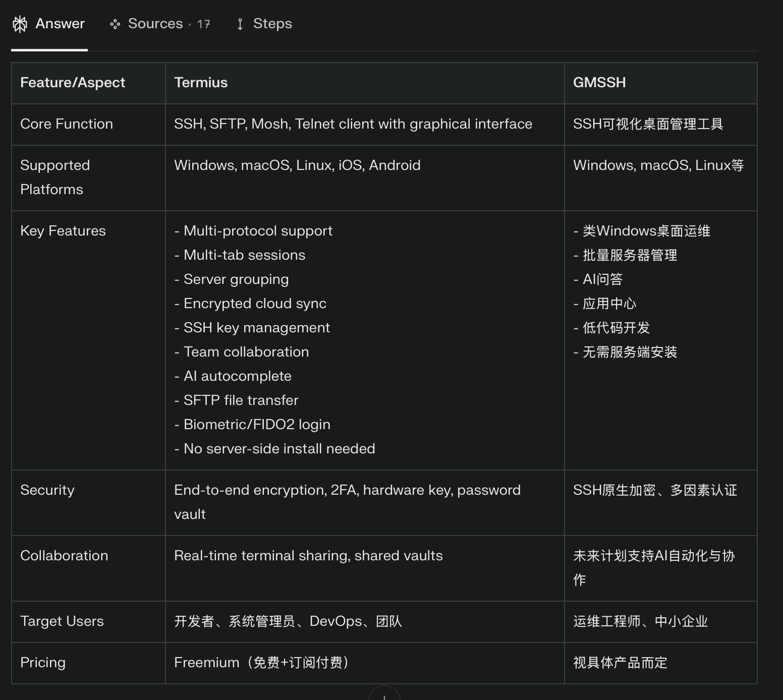The width and height of the screenshot is (783, 700).
Task: Open the Steps tab
Action: click(x=272, y=24)
